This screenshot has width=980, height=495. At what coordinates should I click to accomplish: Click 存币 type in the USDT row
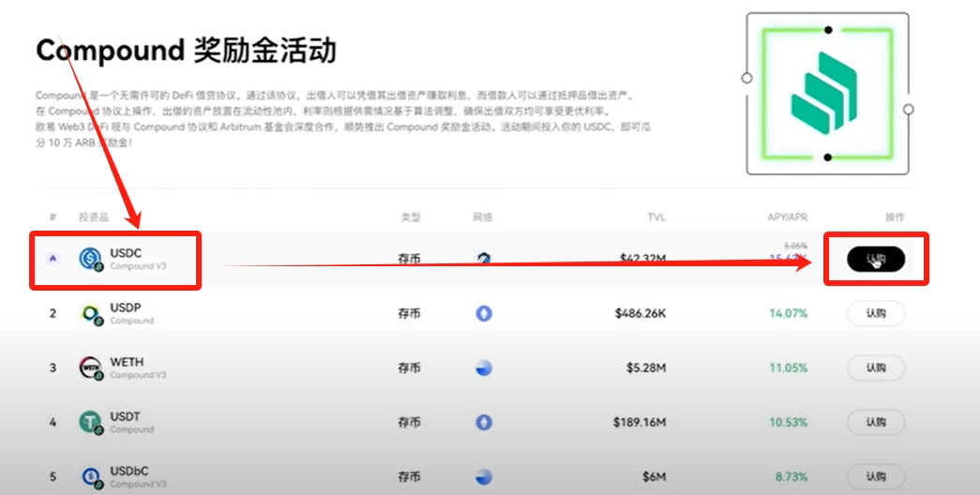point(410,423)
